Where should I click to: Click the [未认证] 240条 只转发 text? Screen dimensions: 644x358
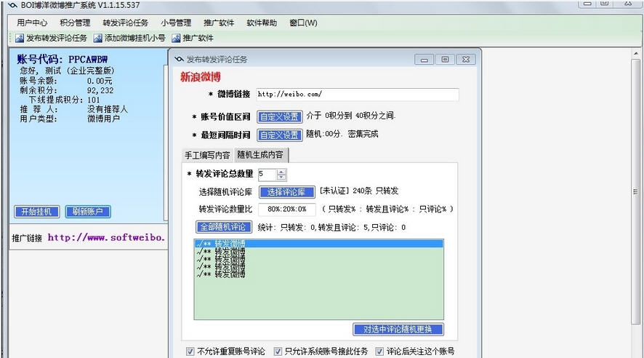coord(359,191)
